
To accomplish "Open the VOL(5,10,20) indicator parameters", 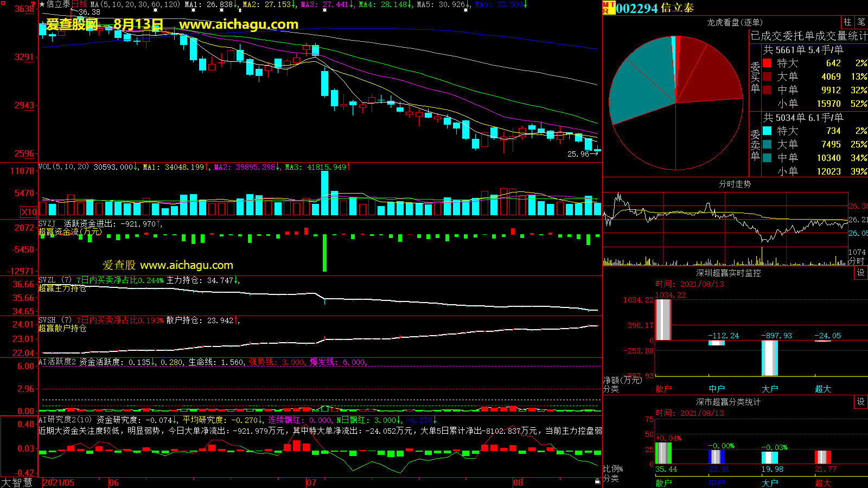I will pyautogui.click(x=63, y=167).
